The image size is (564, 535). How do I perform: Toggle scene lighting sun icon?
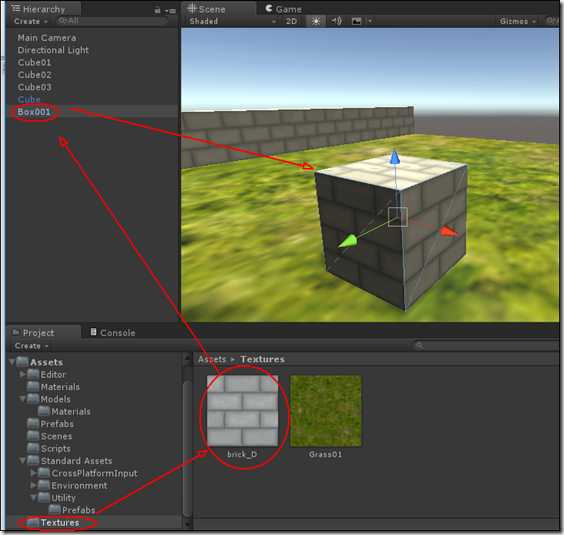(316, 21)
